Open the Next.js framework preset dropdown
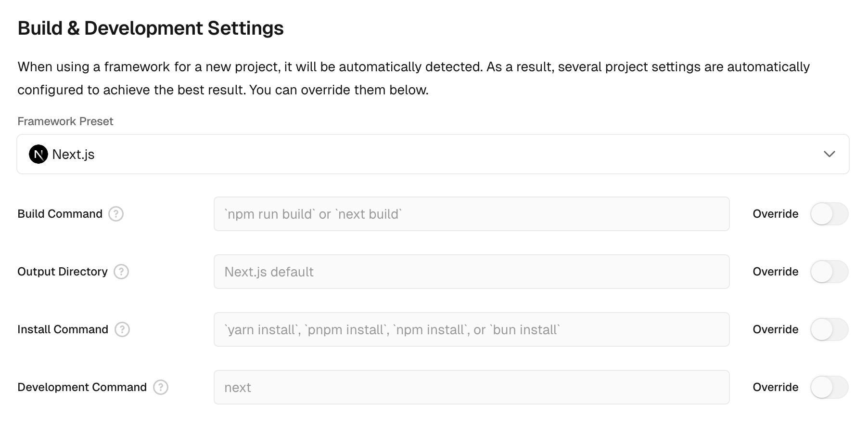Screen dimensions: 868x445 point(433,154)
